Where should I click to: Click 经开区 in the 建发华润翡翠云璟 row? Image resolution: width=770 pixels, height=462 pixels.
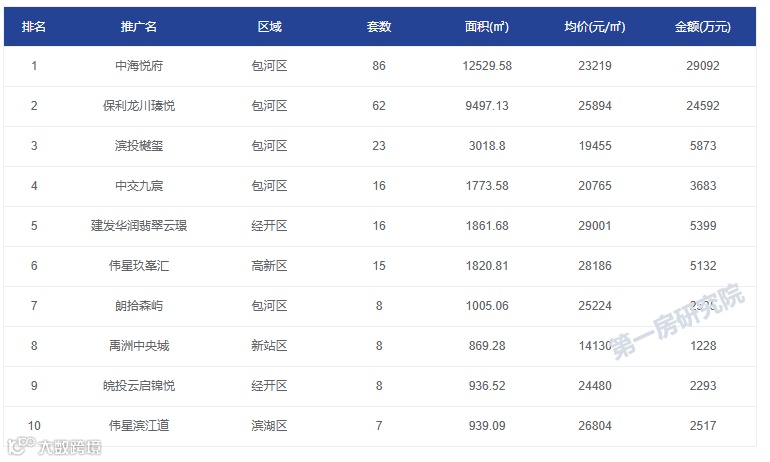[x=269, y=226]
